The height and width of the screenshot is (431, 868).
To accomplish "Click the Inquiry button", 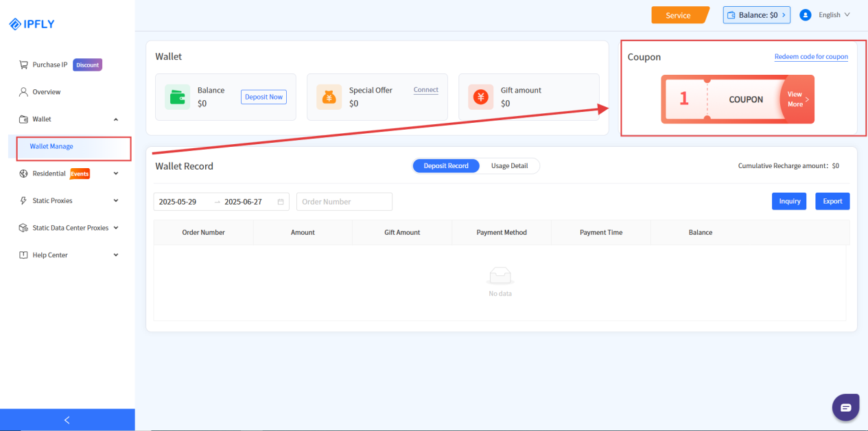I will [x=790, y=201].
